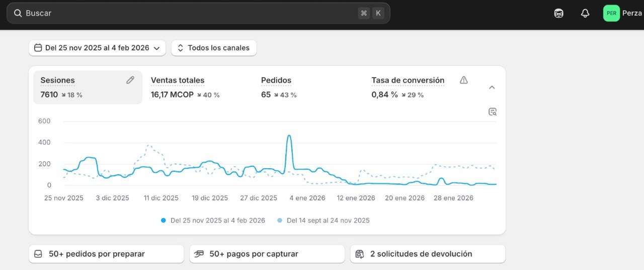
Task: Click the pencil edit icon on Sesiones
Action: point(130,80)
